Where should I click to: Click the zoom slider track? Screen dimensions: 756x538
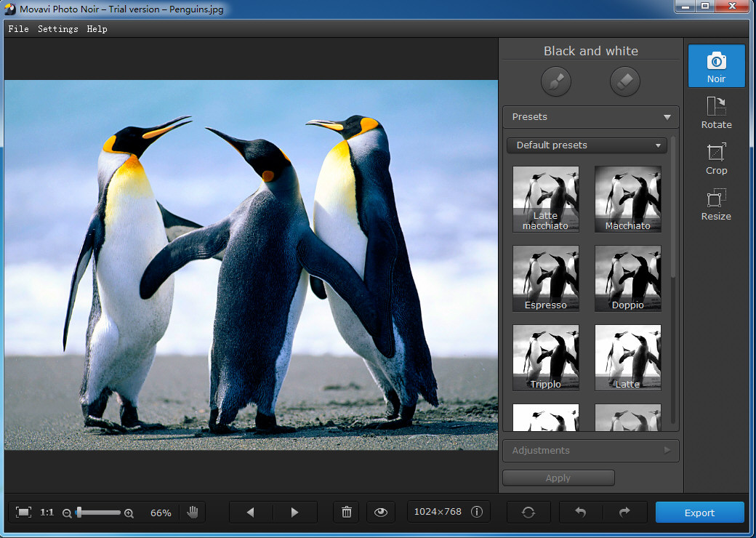point(102,513)
